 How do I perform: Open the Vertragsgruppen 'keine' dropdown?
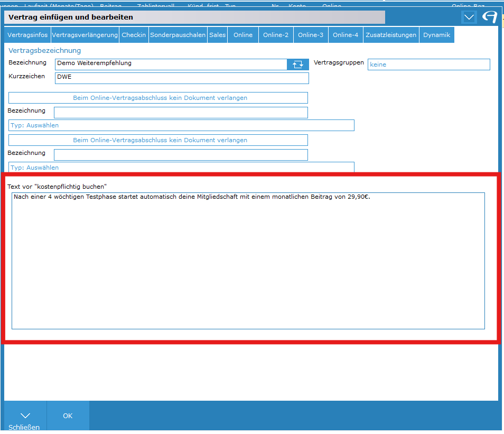pyautogui.click(x=428, y=64)
